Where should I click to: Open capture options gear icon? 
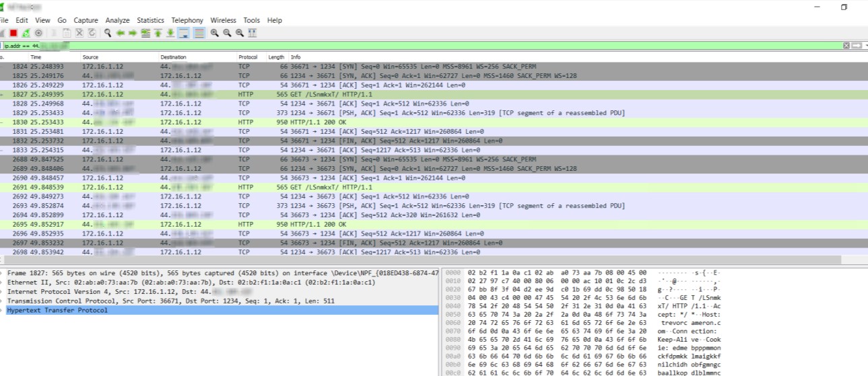(x=38, y=32)
